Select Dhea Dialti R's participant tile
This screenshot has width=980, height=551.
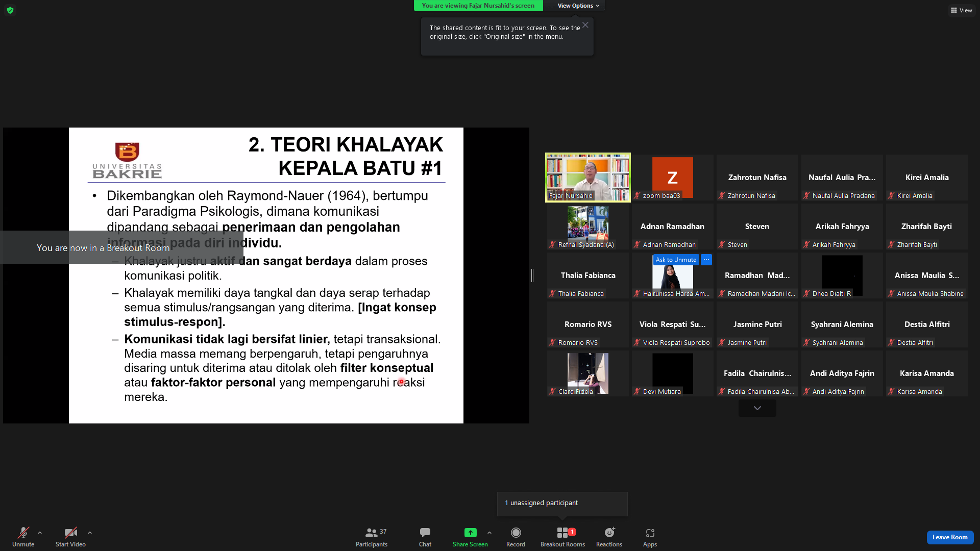[842, 275]
